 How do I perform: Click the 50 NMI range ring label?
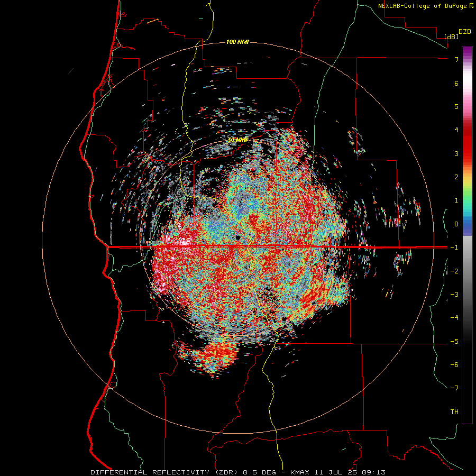pos(237,140)
